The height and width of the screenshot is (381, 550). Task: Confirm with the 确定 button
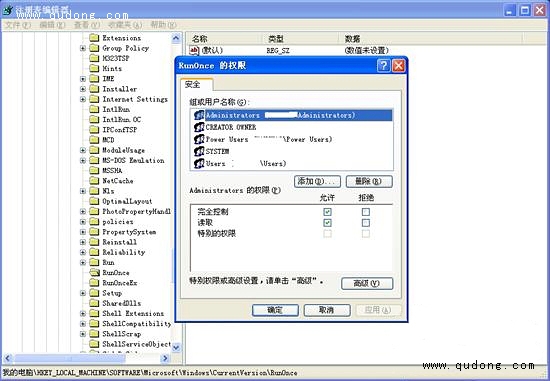click(275, 310)
